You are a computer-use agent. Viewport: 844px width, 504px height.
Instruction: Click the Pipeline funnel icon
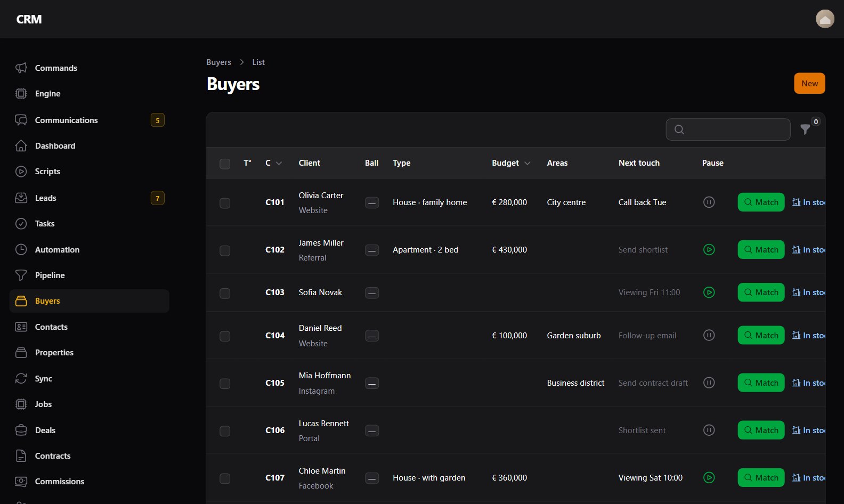click(x=21, y=275)
